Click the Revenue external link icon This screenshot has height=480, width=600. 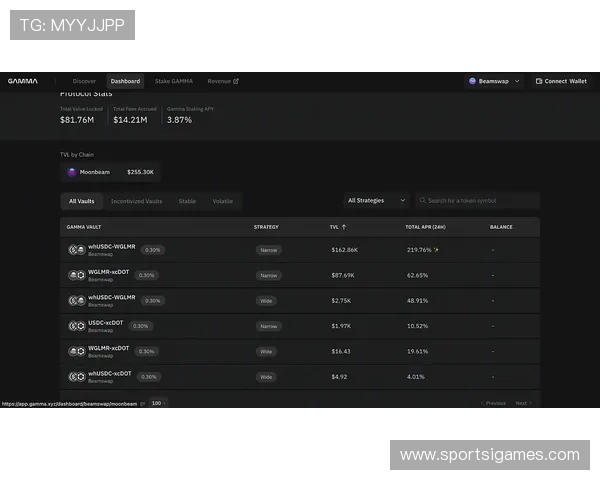point(236,81)
